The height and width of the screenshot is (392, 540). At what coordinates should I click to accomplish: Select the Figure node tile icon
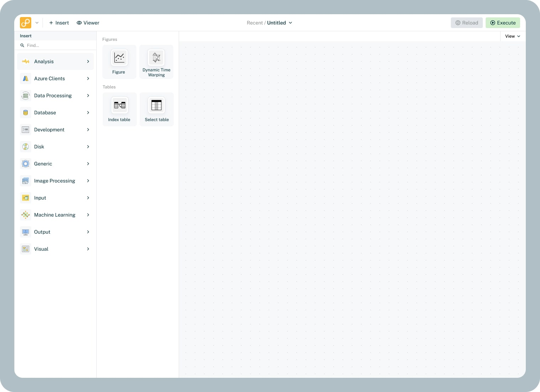point(119,58)
